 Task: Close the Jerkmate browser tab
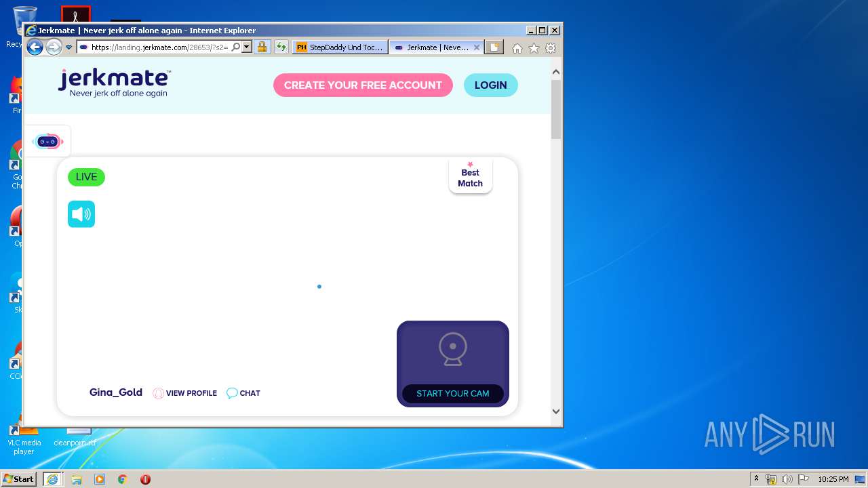(x=477, y=47)
